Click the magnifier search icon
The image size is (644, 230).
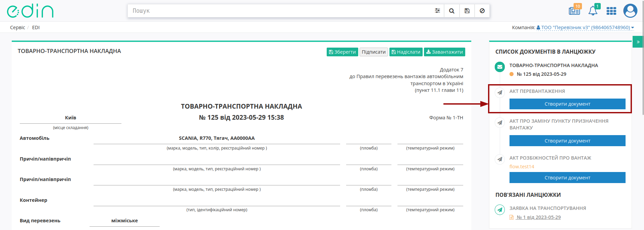452,11
